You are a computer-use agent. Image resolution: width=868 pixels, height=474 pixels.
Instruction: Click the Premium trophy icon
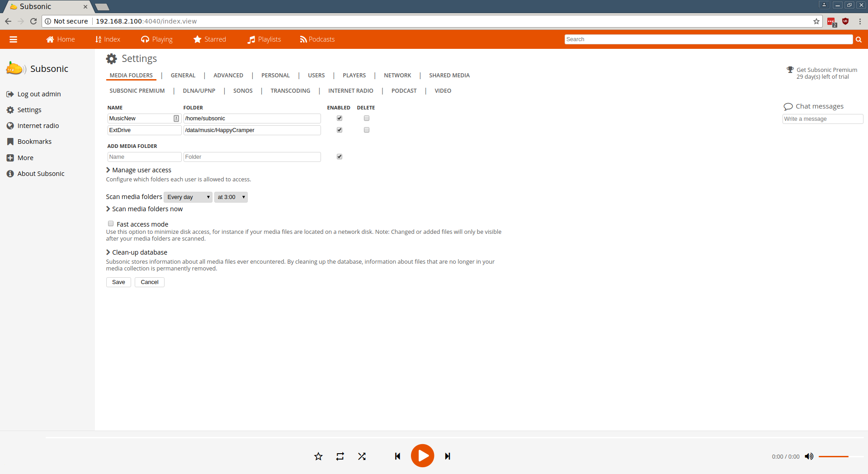(x=790, y=70)
